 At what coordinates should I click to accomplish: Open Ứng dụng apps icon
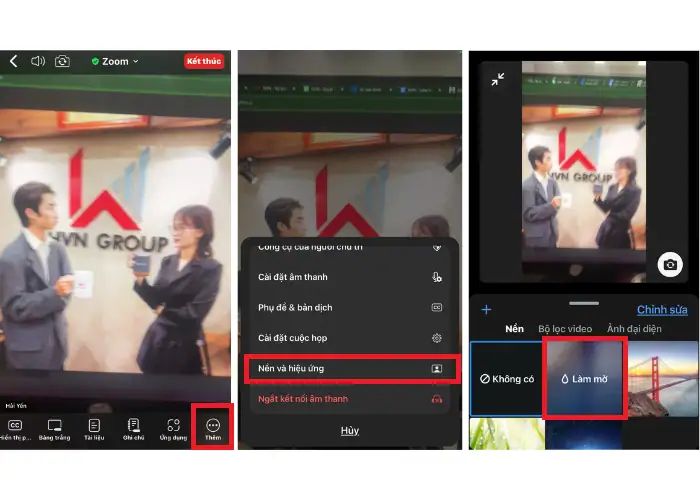tap(173, 427)
